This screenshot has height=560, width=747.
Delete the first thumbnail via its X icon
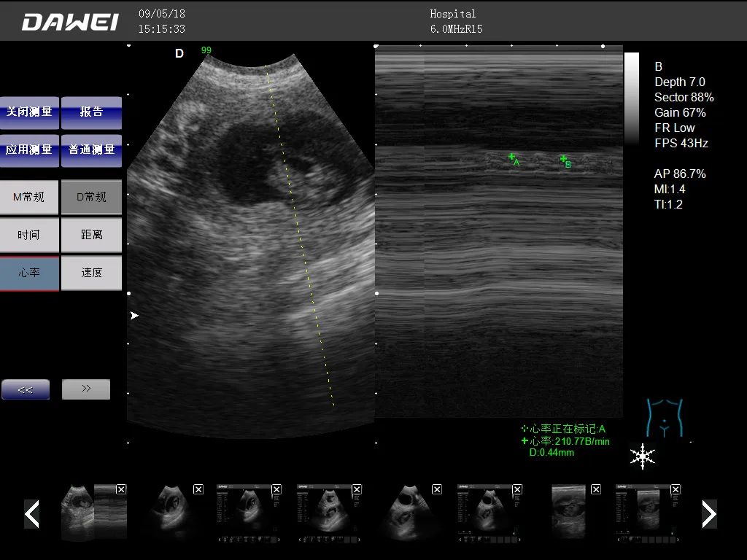tap(121, 489)
